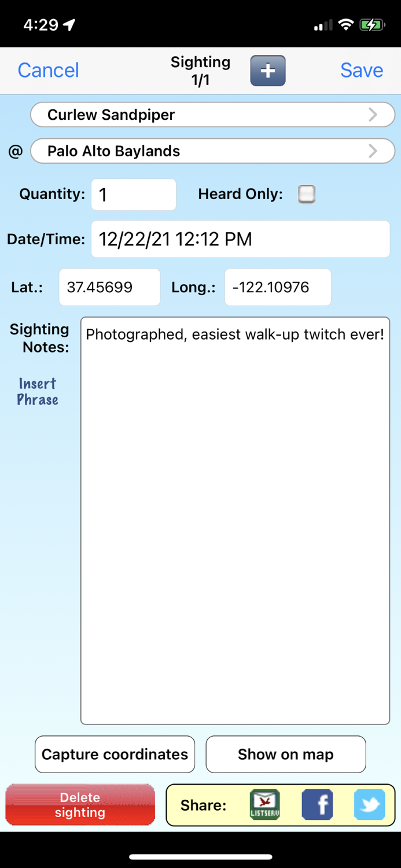Tap Save to store the sighting

[x=361, y=70]
